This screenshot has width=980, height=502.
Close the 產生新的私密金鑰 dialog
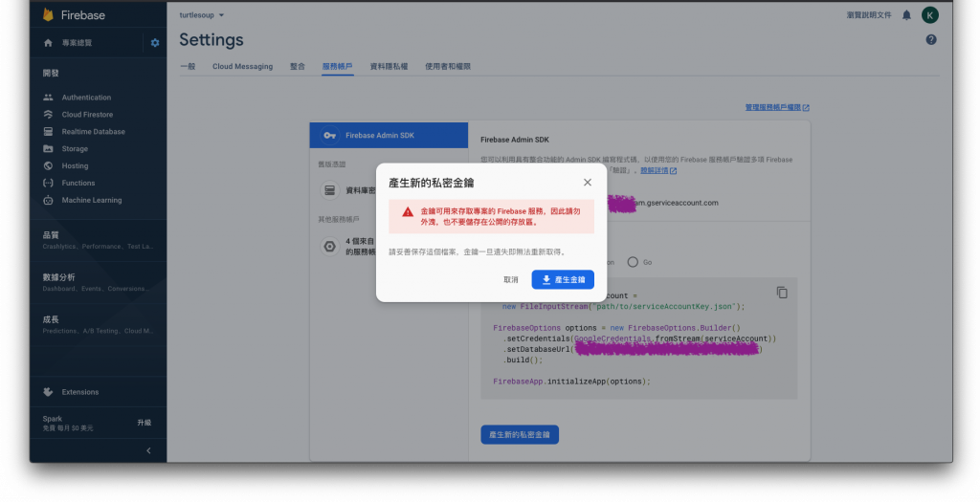tap(588, 183)
